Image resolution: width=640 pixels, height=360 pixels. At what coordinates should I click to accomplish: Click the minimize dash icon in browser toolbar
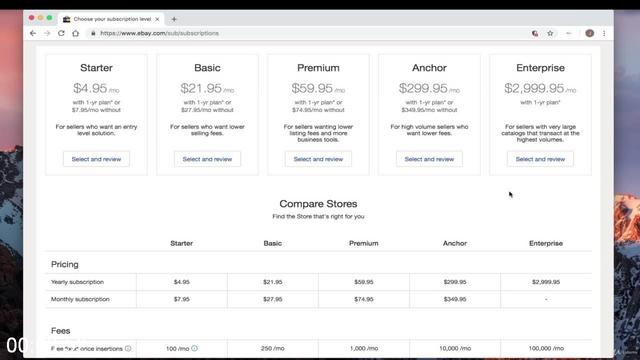569,33
